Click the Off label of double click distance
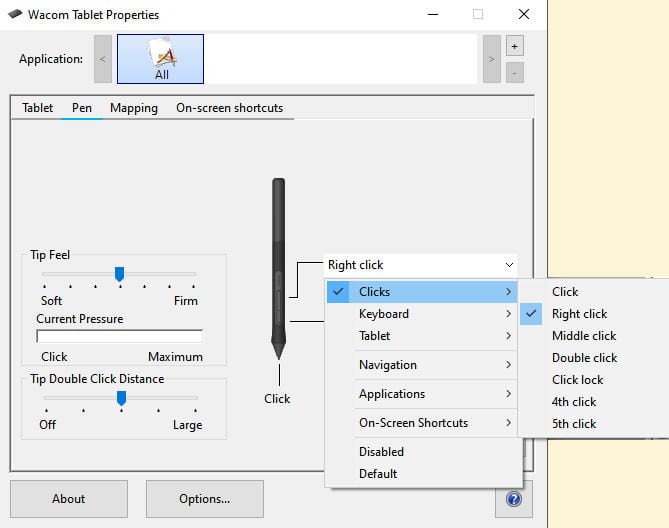 pos(47,425)
